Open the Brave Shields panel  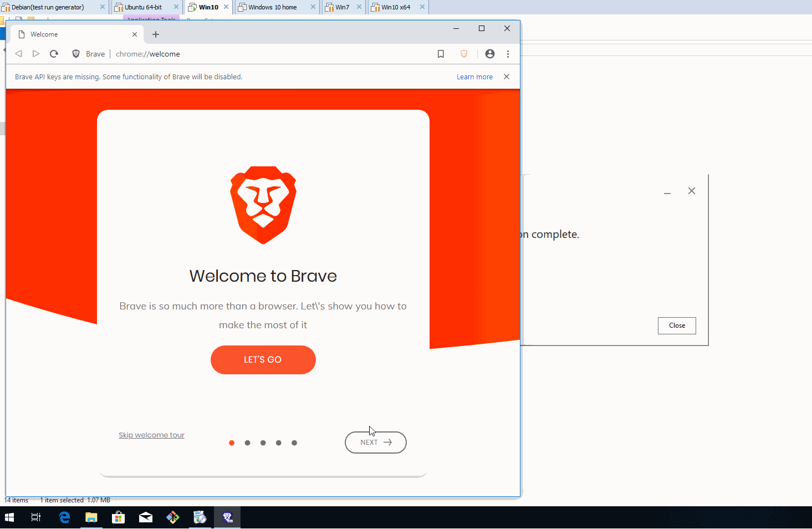pyautogui.click(x=464, y=54)
